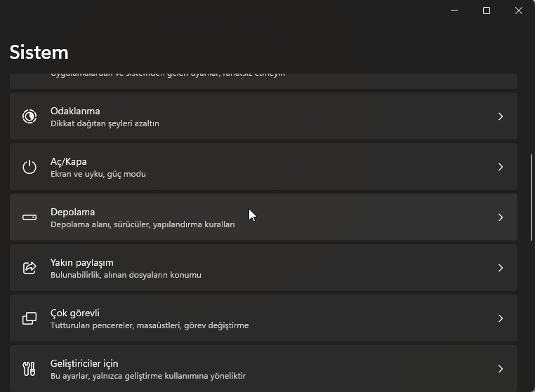Open the Odaklanma settings page
Image resolution: width=535 pixels, height=392 pixels.
(x=75, y=111)
